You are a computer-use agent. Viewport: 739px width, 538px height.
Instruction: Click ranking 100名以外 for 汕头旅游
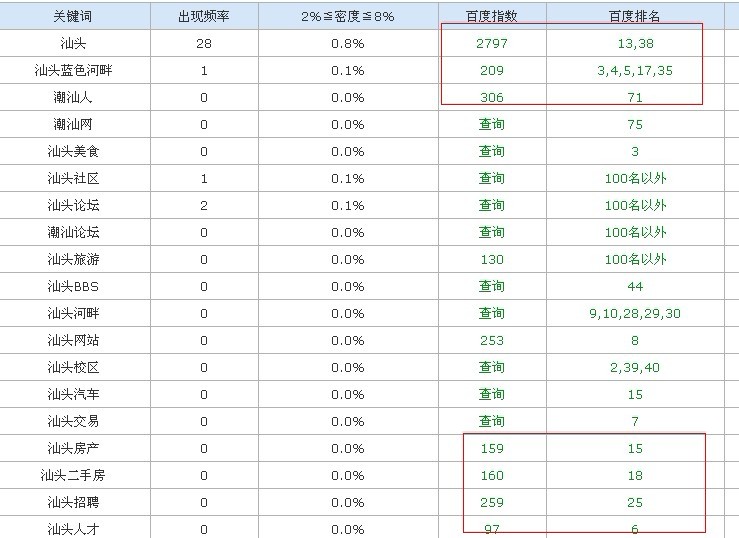[x=635, y=260]
